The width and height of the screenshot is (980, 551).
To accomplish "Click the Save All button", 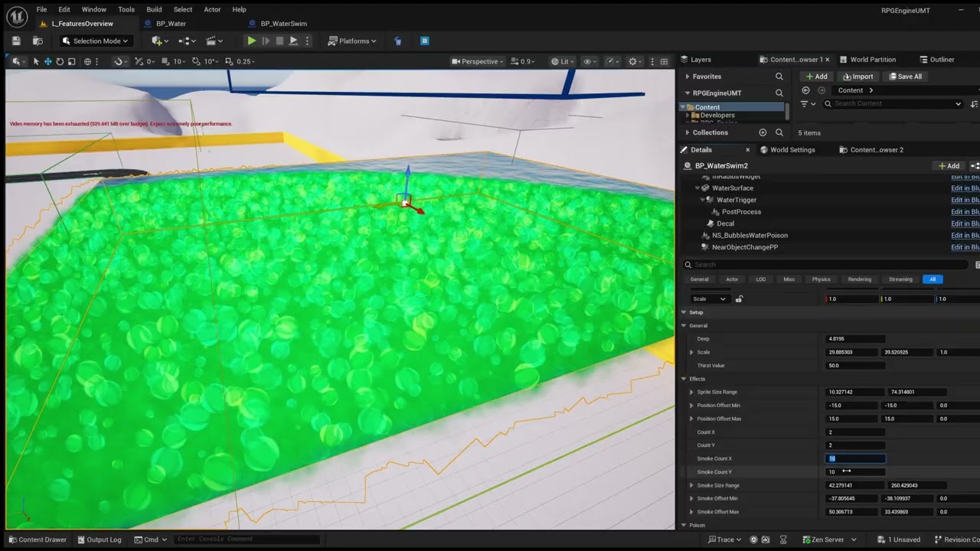I will (905, 77).
